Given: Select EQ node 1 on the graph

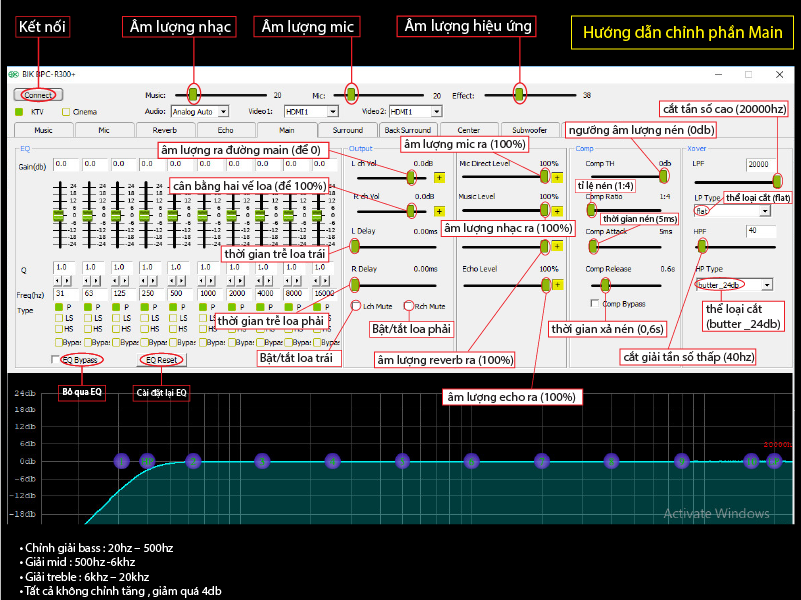Looking at the screenshot, I should 122,462.
